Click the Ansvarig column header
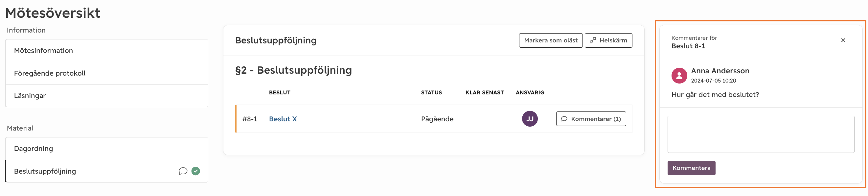868x196 pixels. [x=530, y=92]
